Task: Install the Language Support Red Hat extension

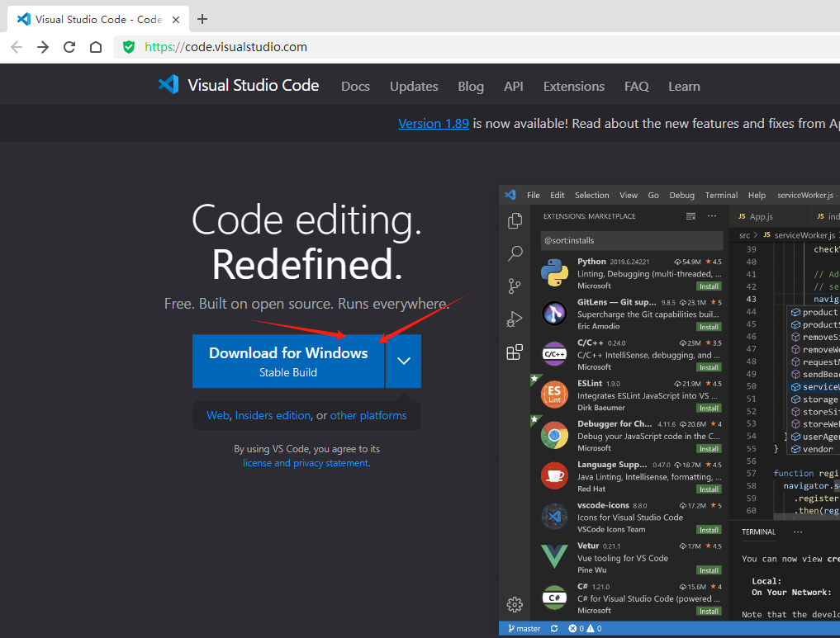Action: point(709,489)
